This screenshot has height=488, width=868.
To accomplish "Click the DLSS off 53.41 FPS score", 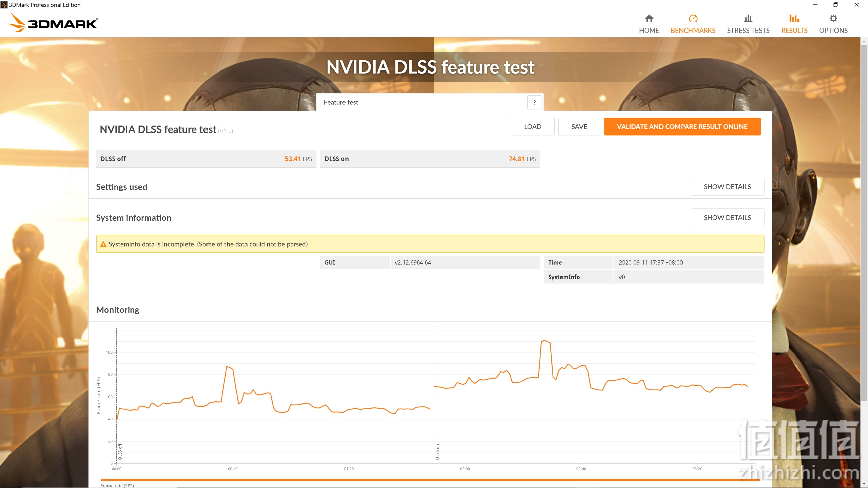I will click(206, 159).
